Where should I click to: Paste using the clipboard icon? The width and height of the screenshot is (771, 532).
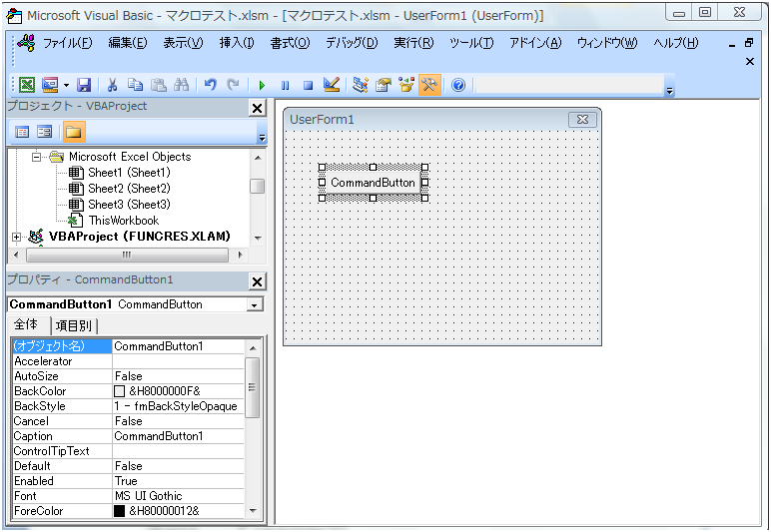159,85
